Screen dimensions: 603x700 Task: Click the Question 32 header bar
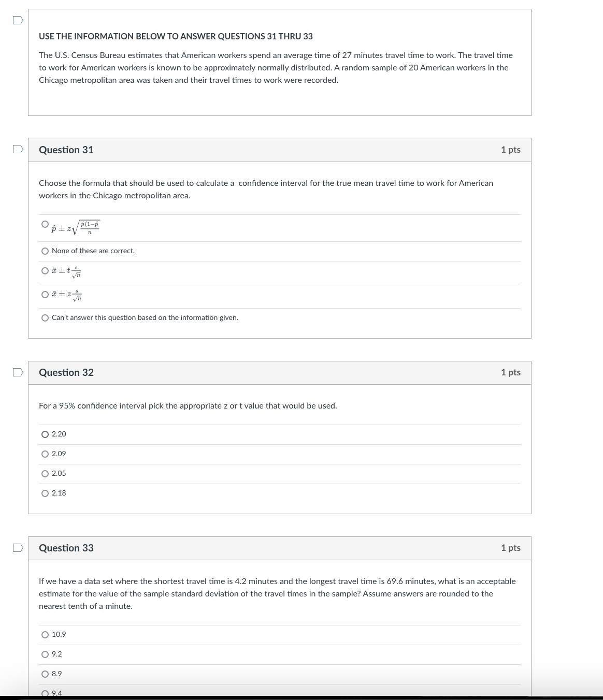[280, 372]
